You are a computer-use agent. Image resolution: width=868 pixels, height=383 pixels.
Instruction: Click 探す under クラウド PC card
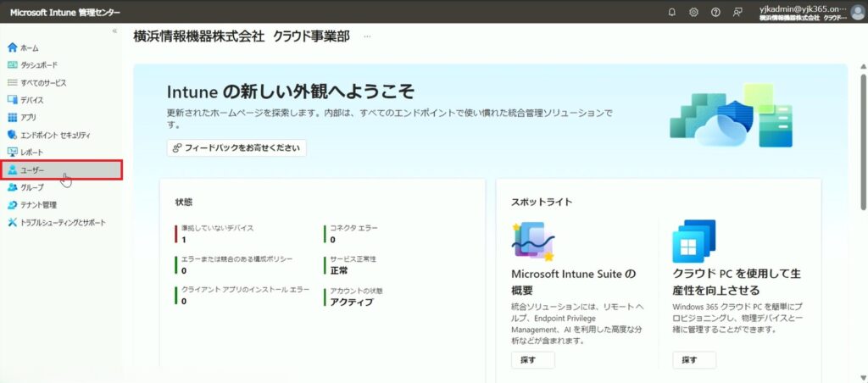pos(694,360)
